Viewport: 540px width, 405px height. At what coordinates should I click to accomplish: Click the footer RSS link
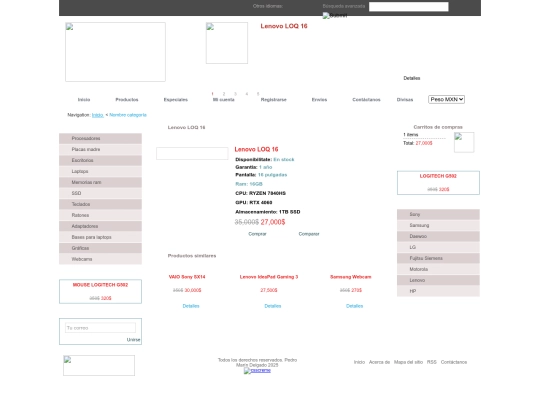[432, 362]
